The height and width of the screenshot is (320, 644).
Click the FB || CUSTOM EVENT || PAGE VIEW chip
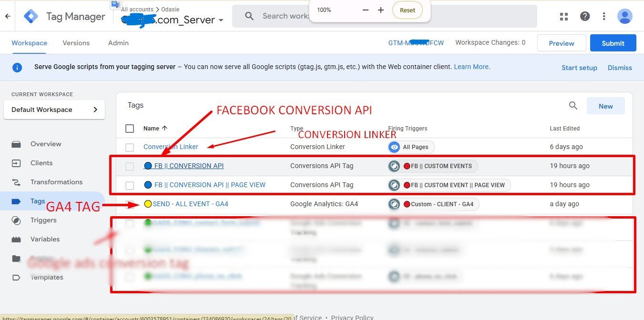[450, 185]
